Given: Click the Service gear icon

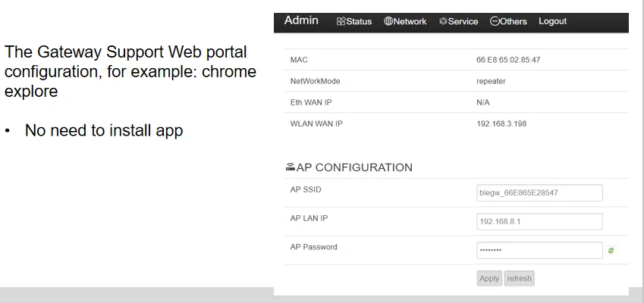Looking at the screenshot, I should [x=443, y=22].
